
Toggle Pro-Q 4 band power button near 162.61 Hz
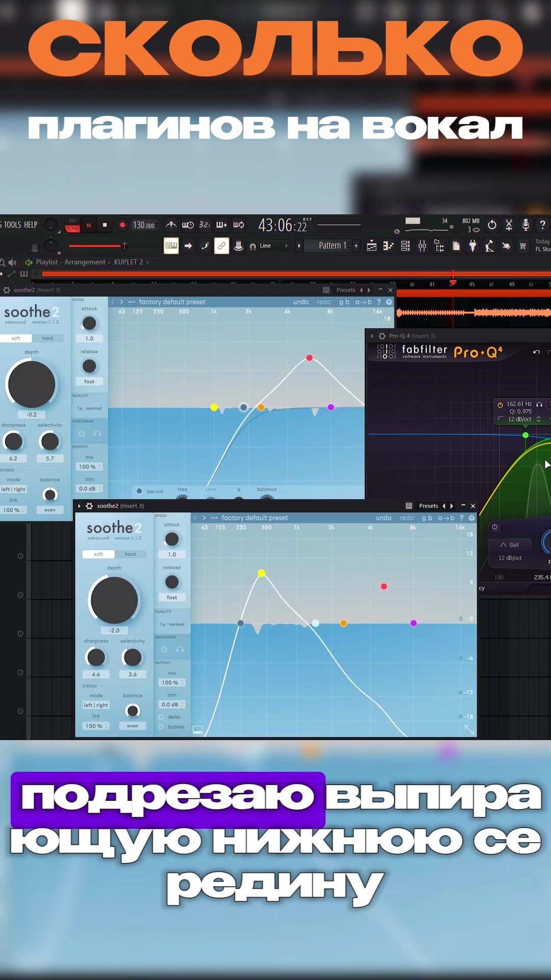(x=500, y=404)
